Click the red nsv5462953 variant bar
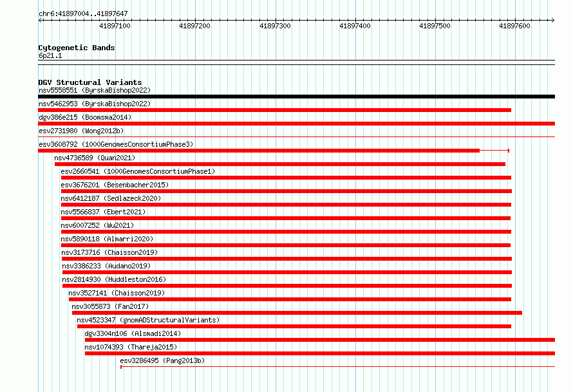This screenshot has height=392, width=573. pyautogui.click(x=274, y=110)
